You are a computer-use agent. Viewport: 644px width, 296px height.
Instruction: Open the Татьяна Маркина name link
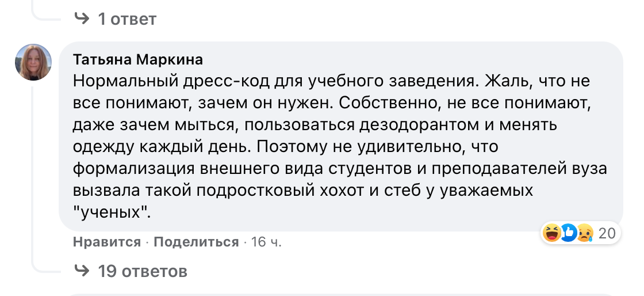[138, 60]
